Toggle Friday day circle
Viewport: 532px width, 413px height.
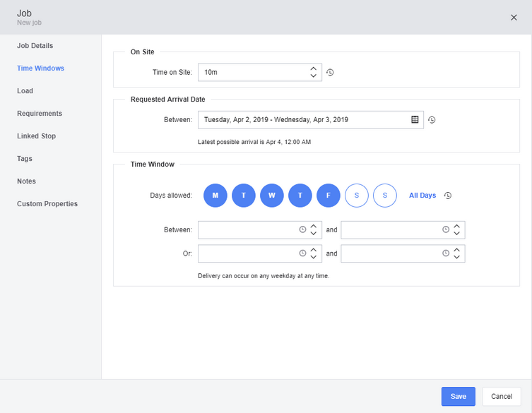coord(329,196)
